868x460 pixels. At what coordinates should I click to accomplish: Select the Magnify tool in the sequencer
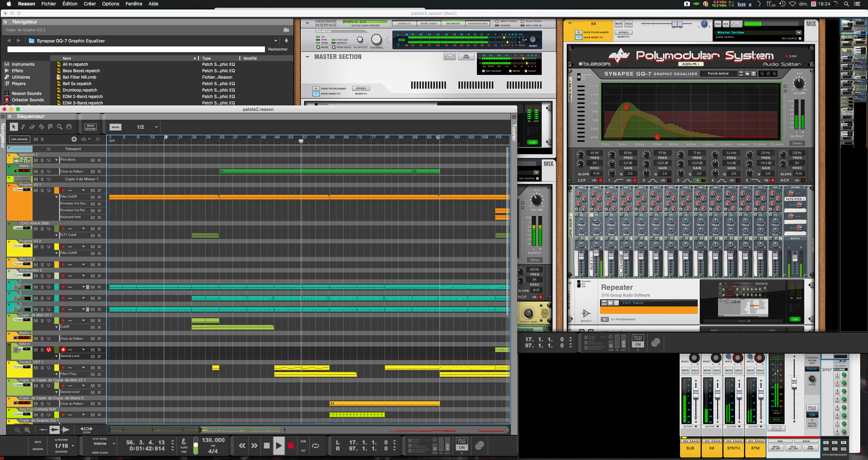point(60,127)
